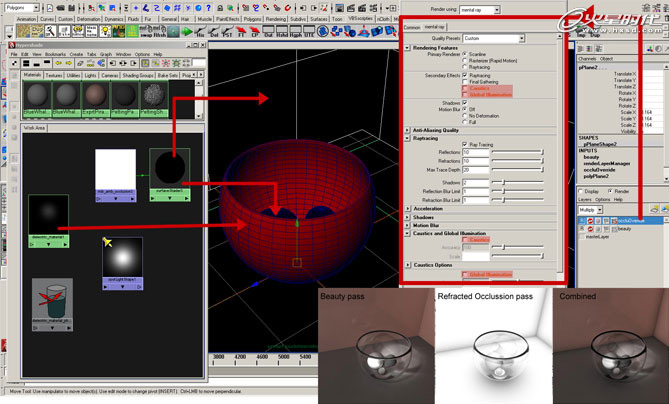669x404 pixels.
Task: Click the 'His' shelf button
Action: click(x=200, y=32)
